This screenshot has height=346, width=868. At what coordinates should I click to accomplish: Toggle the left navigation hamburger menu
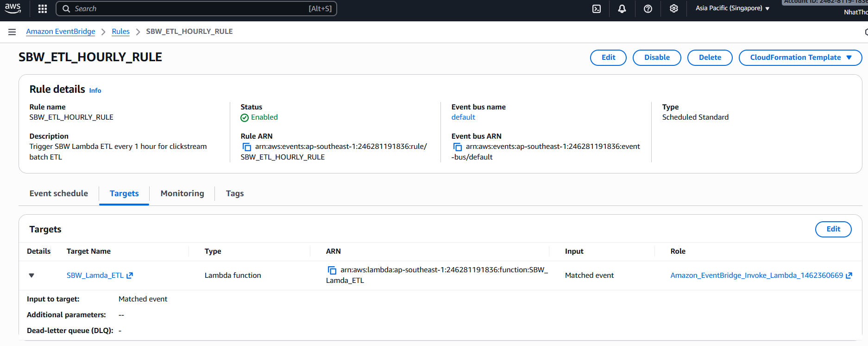click(x=12, y=32)
